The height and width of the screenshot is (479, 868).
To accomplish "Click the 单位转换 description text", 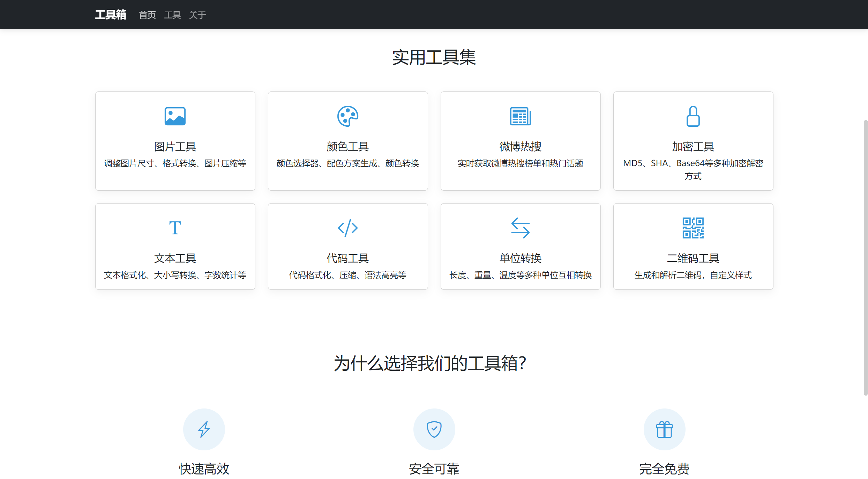I will click(x=520, y=275).
